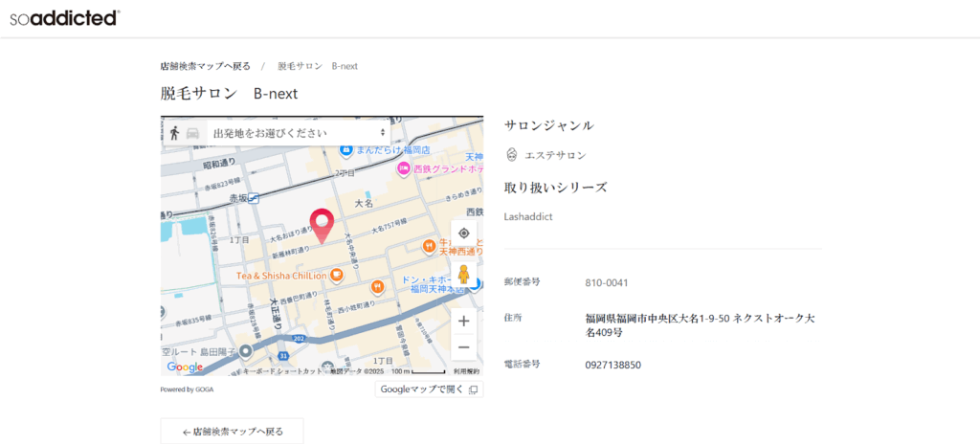Click キーボード ショートカット on the map
The width and height of the screenshot is (980, 445).
click(284, 371)
